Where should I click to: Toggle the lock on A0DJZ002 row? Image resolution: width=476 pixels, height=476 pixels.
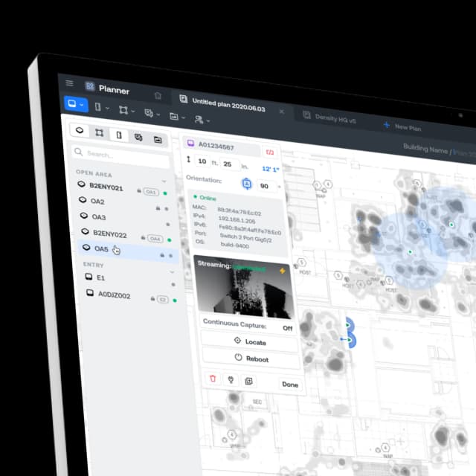[152, 299]
